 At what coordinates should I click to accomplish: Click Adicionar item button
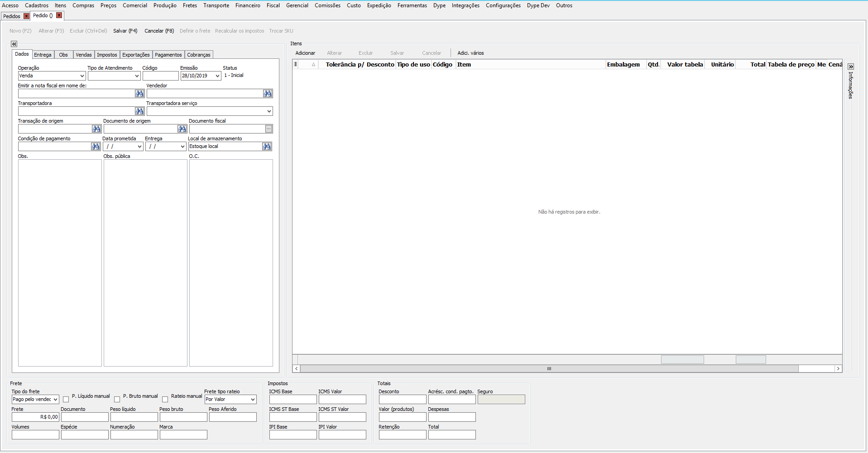(x=305, y=53)
